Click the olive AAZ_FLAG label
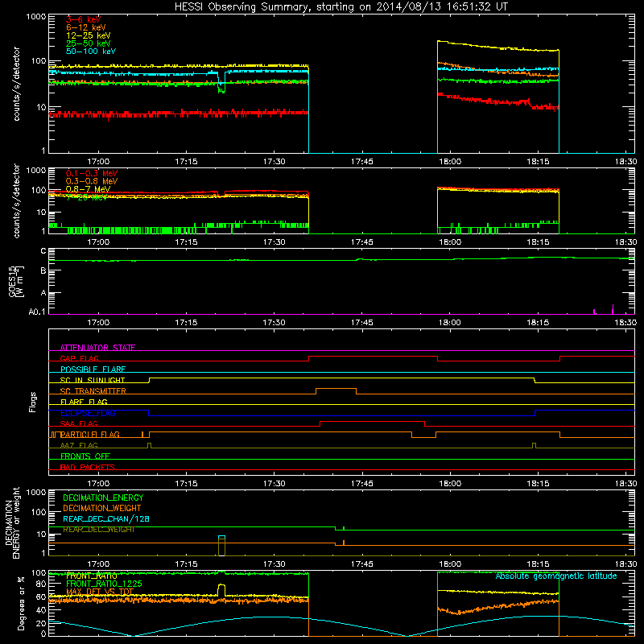Viewport: 644px width, 644px height. 79,445
